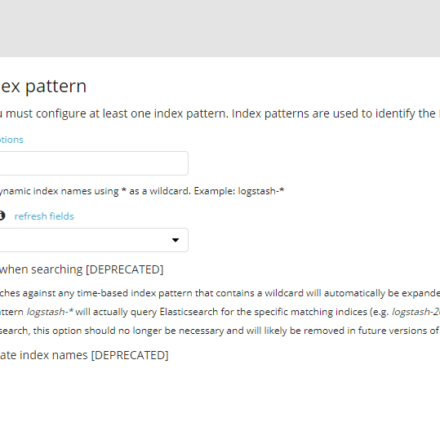Click the 'ex pattern' page heading
The image size is (440, 440).
[43, 87]
